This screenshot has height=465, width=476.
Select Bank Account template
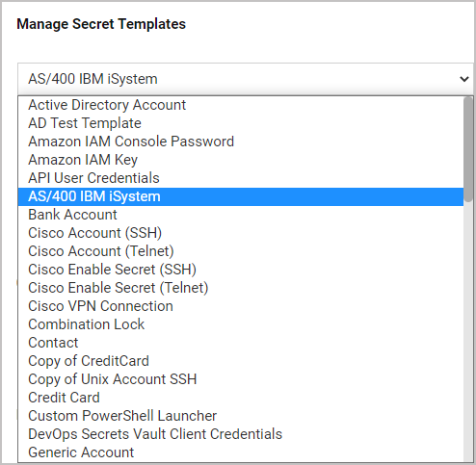point(241,215)
